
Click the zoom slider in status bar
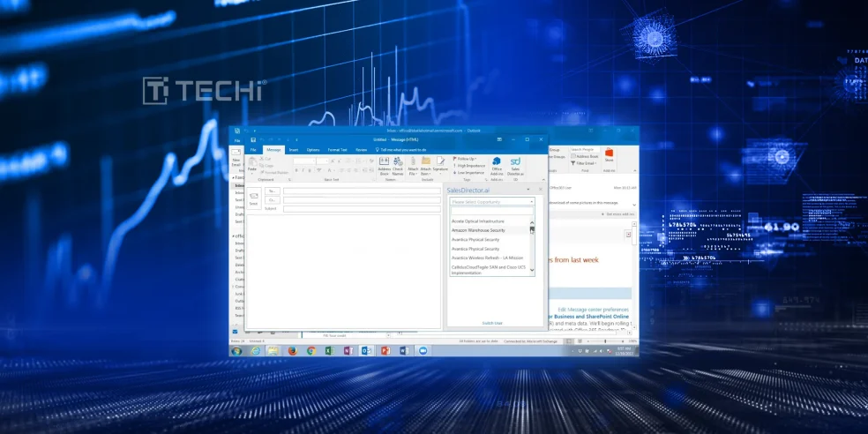[605, 340]
